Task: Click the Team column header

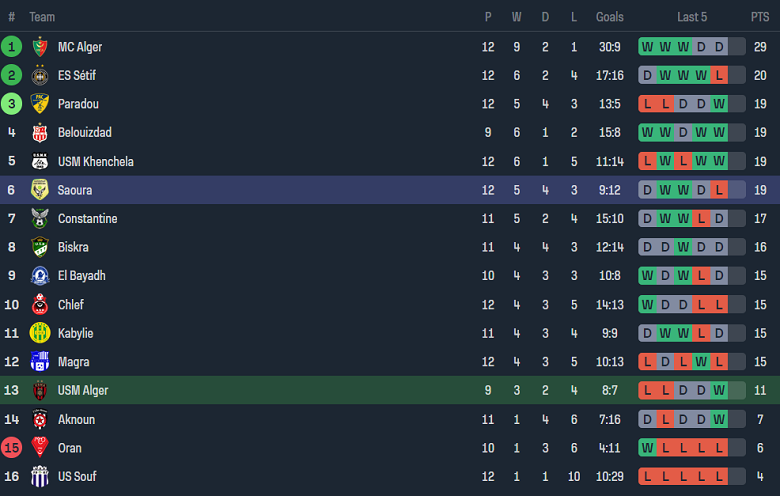Action: click(42, 17)
